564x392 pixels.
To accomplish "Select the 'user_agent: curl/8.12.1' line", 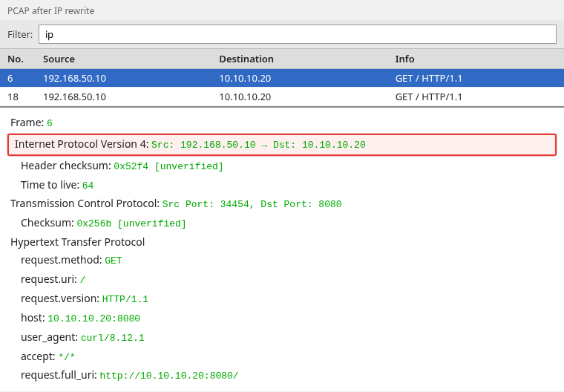I will coord(82,337).
